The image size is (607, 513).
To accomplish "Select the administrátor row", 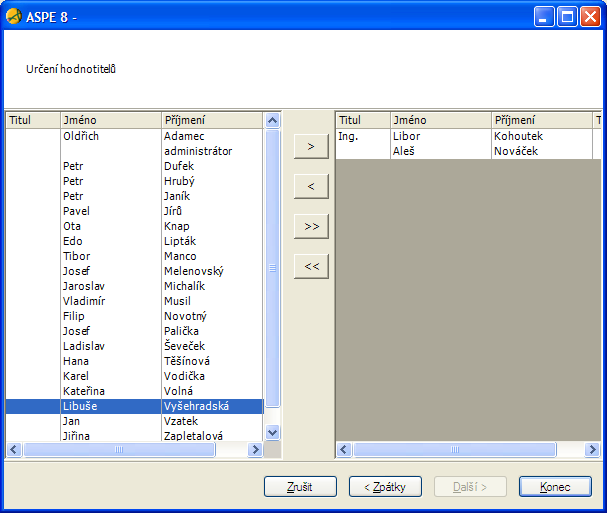I will pyautogui.click(x=134, y=151).
